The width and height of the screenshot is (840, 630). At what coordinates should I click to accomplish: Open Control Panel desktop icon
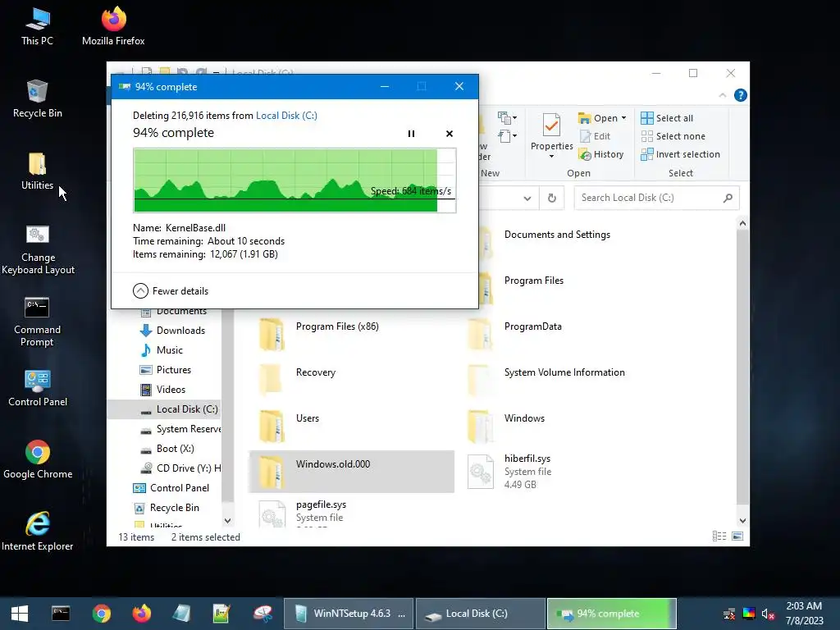click(x=38, y=388)
